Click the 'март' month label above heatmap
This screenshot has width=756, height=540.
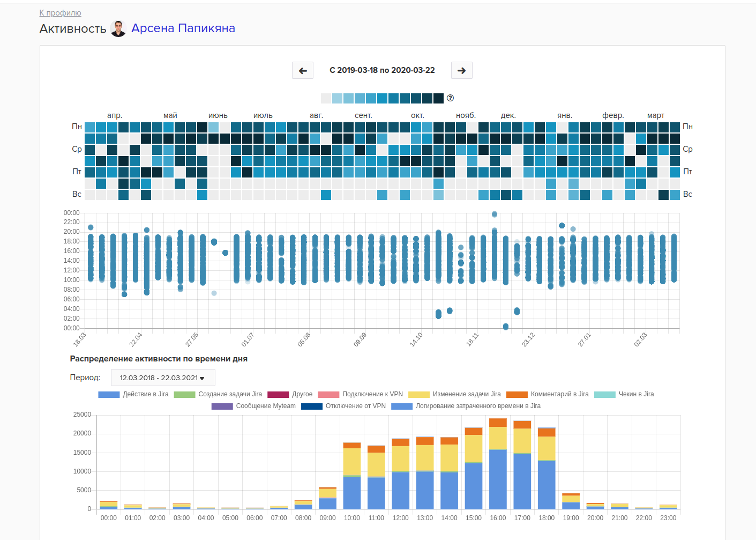coord(656,115)
